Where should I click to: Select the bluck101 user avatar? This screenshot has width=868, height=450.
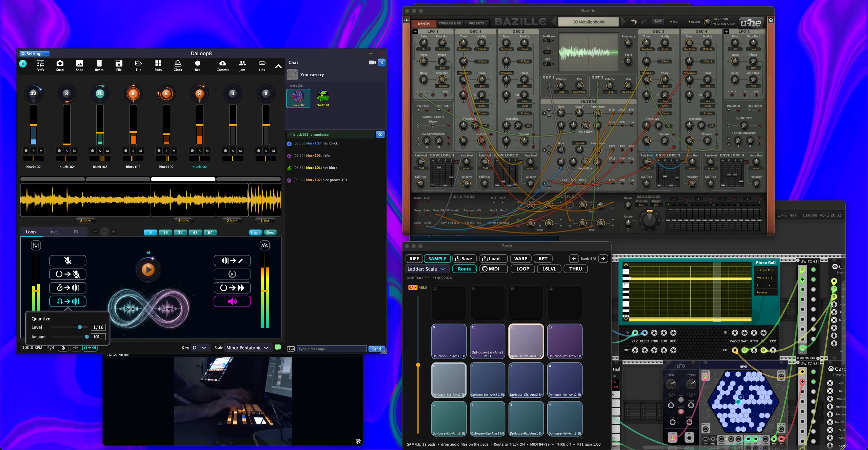323,98
